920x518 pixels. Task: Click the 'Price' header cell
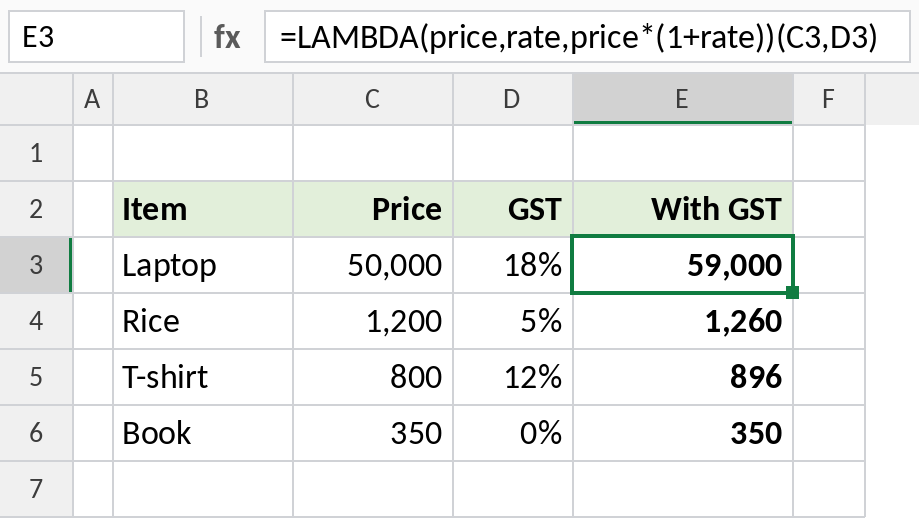[x=373, y=209]
